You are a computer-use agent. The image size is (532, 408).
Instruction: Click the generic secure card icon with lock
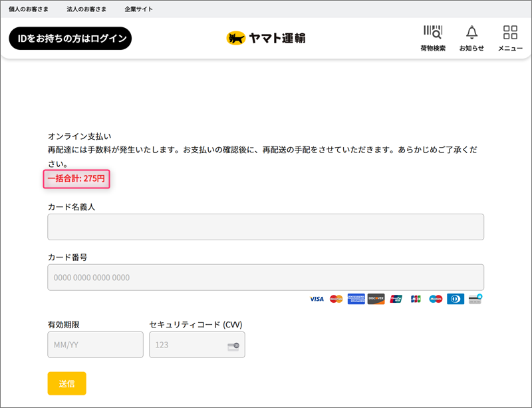click(x=475, y=299)
